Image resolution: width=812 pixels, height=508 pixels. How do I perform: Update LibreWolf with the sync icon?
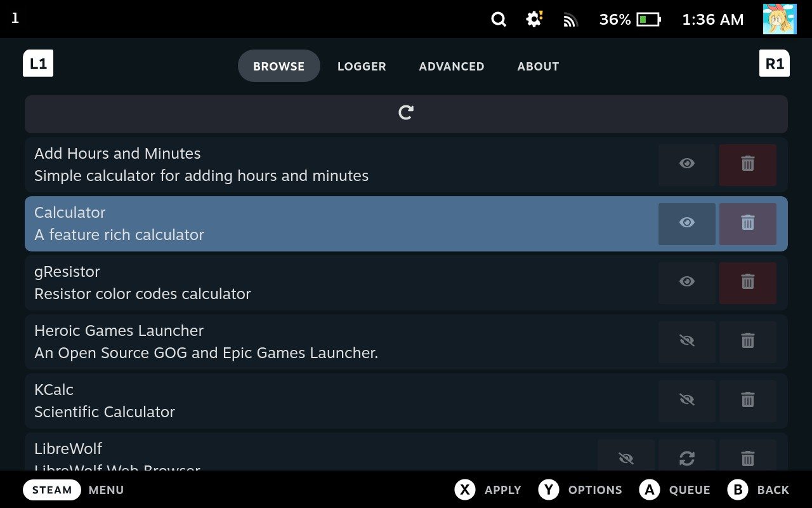[x=687, y=456]
